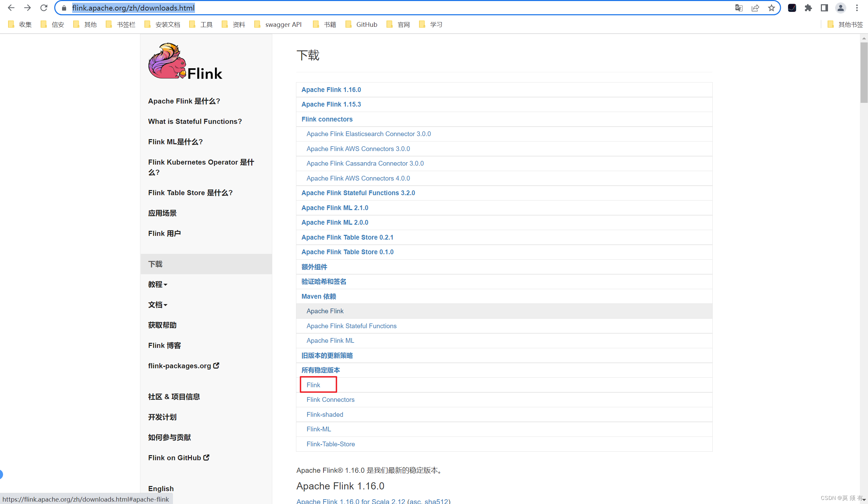Open the 安装文档 bookmark folder
This screenshot has height=504, width=868.
click(x=162, y=24)
